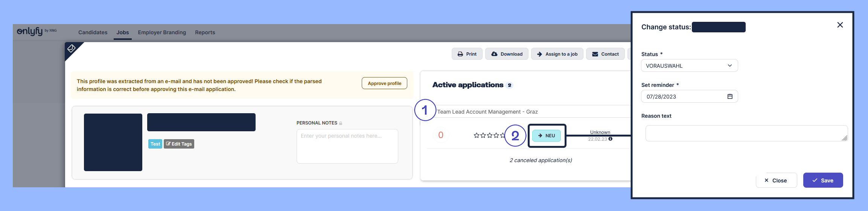Screen dimensions: 868x211
Task: Click the third rating star
Action: 489,135
